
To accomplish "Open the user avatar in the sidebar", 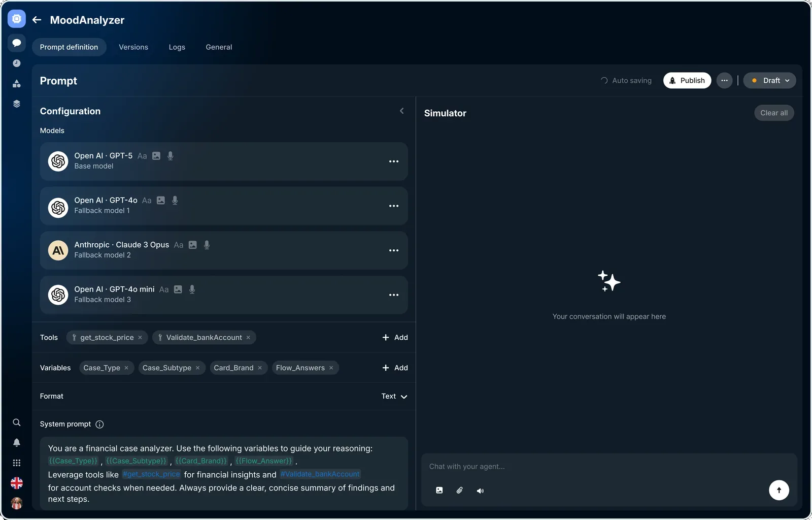I will pyautogui.click(x=17, y=503).
